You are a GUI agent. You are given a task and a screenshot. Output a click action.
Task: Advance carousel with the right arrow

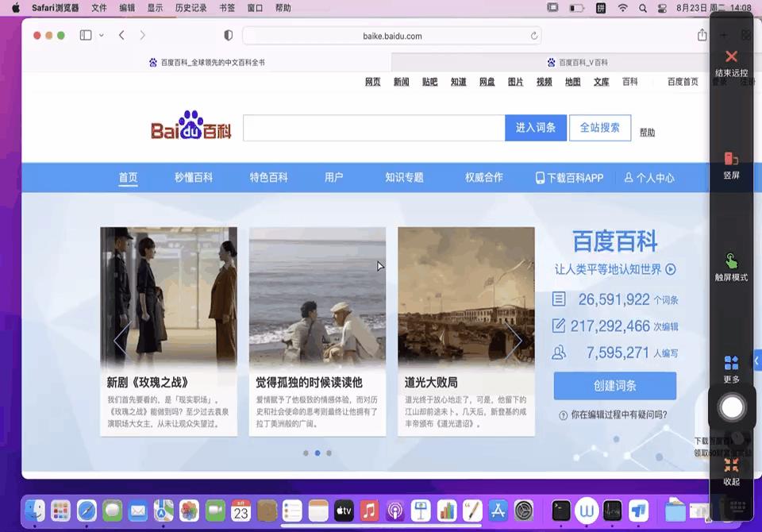(x=515, y=340)
